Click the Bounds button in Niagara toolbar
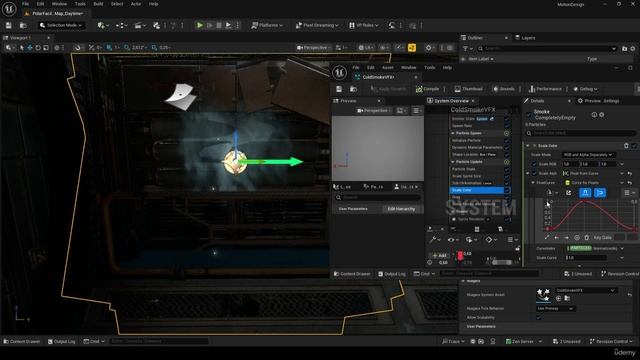 (503, 89)
